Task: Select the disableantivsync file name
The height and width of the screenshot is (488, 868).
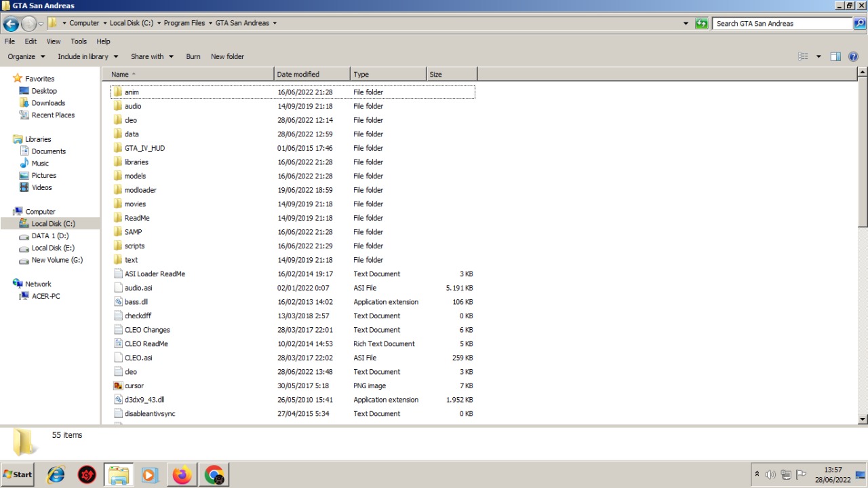Action: pyautogui.click(x=150, y=413)
